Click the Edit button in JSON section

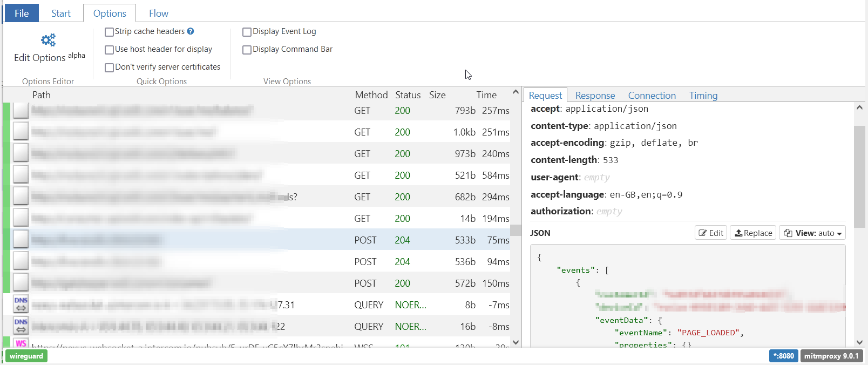(x=711, y=233)
